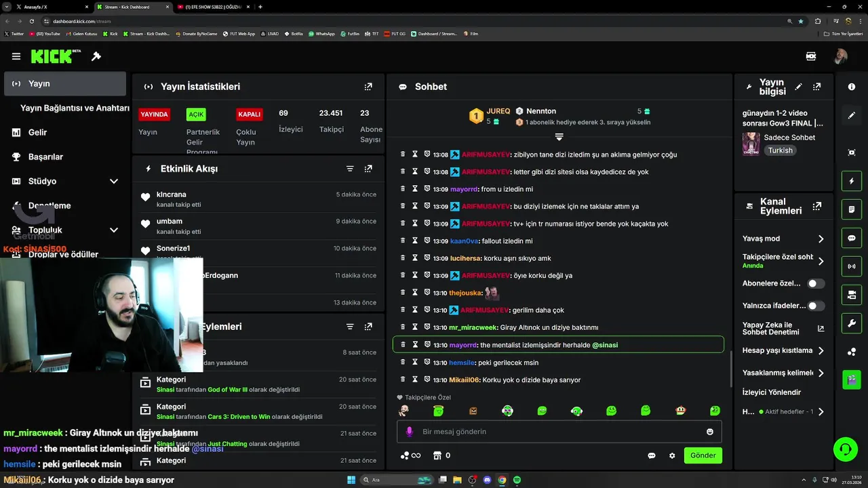Open Takipçilere özel sohbet options
This screenshot has width=868, height=488.
pyautogui.click(x=784, y=261)
